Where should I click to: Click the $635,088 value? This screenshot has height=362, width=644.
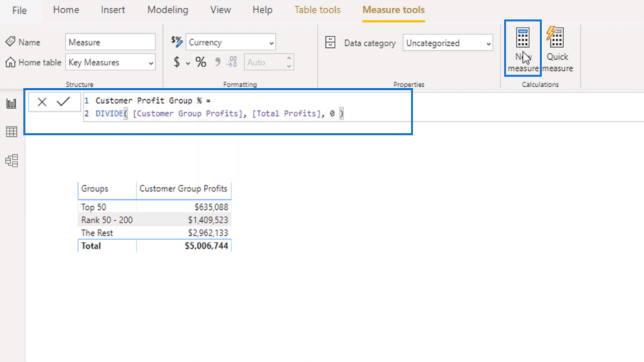pos(211,207)
